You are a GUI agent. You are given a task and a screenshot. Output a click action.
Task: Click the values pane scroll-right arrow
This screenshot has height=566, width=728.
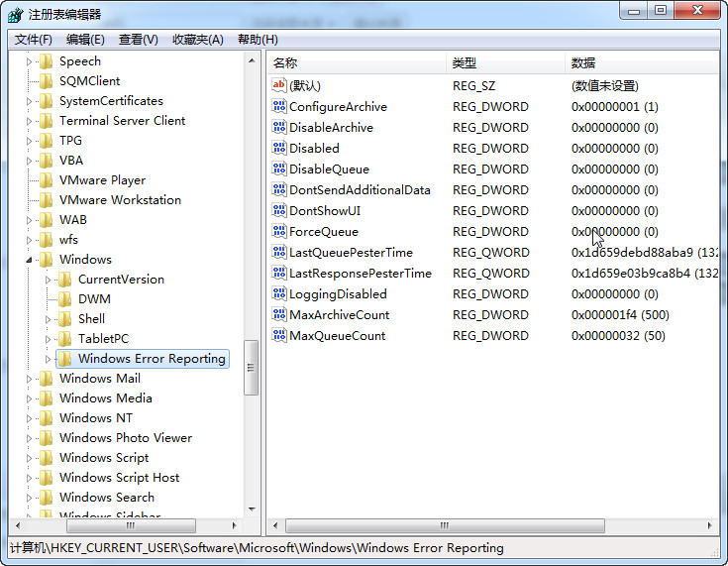pos(710,525)
